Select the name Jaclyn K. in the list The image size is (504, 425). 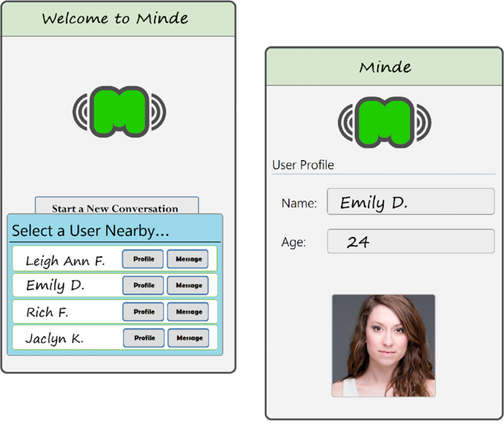click(x=54, y=338)
